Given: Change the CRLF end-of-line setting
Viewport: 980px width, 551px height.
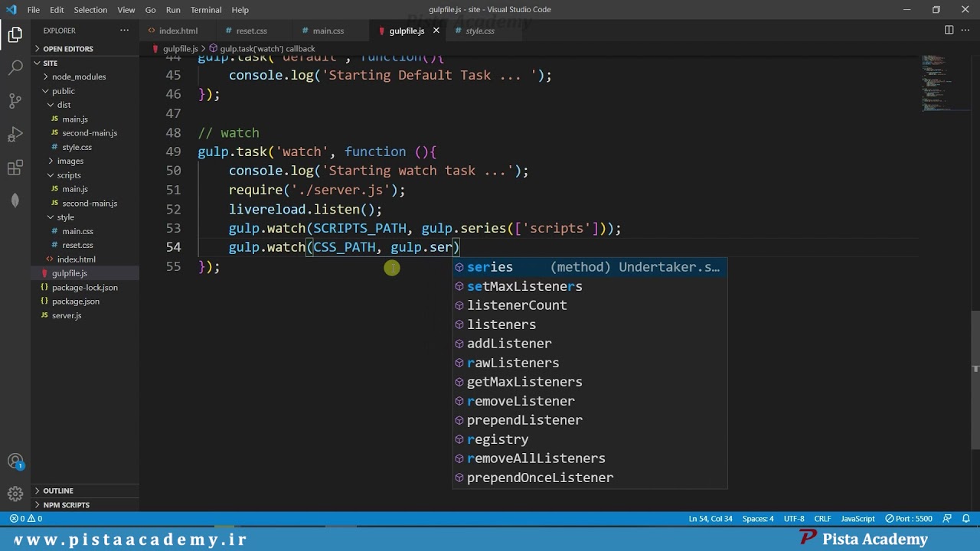Looking at the screenshot, I should coord(822,518).
